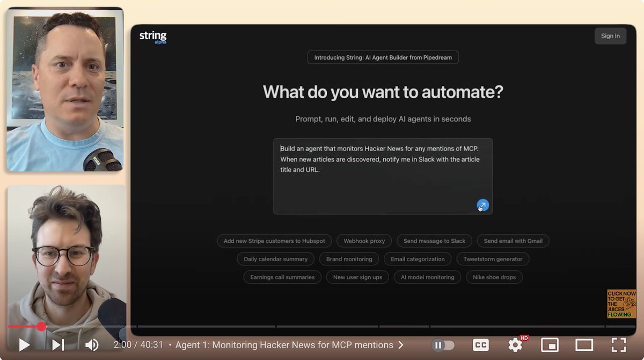This screenshot has height=360, width=644.
Task: Click the '2:00 / 40:31' time display
Action: (x=138, y=345)
